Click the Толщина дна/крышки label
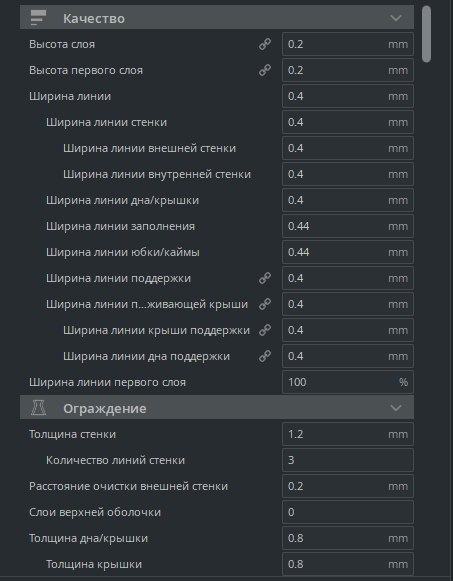The image size is (453, 581). [88, 538]
